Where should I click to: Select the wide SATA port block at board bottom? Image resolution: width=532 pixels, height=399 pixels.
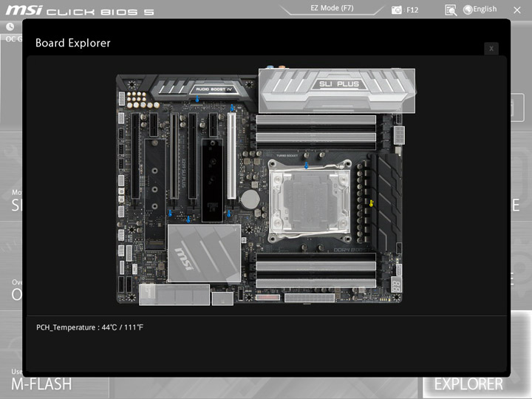tap(174, 295)
